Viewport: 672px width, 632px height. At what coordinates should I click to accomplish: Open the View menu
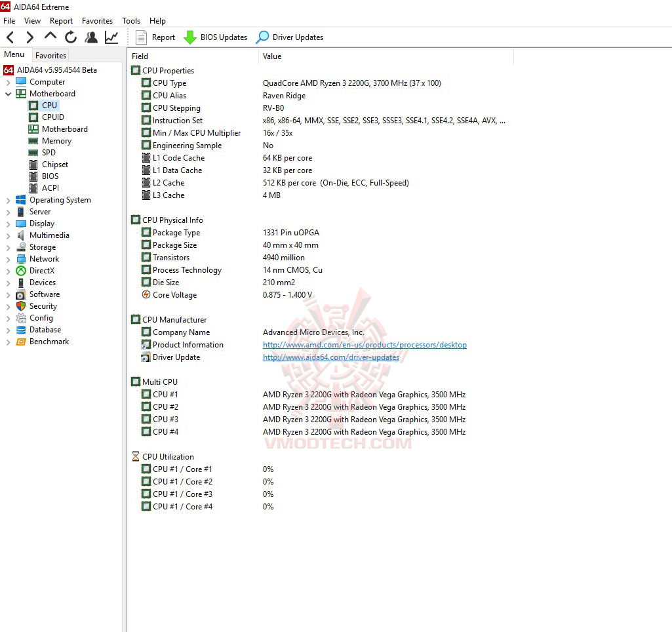[33, 20]
